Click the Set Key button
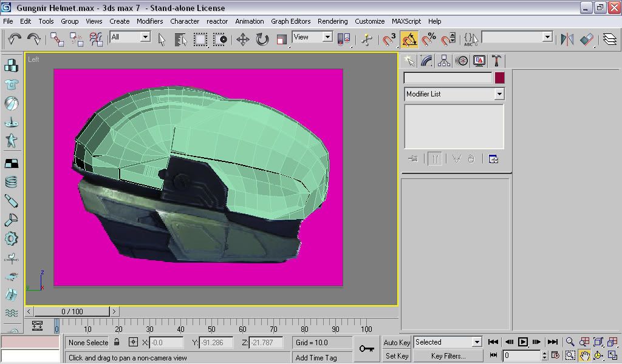This screenshot has width=622, height=364. (x=396, y=356)
